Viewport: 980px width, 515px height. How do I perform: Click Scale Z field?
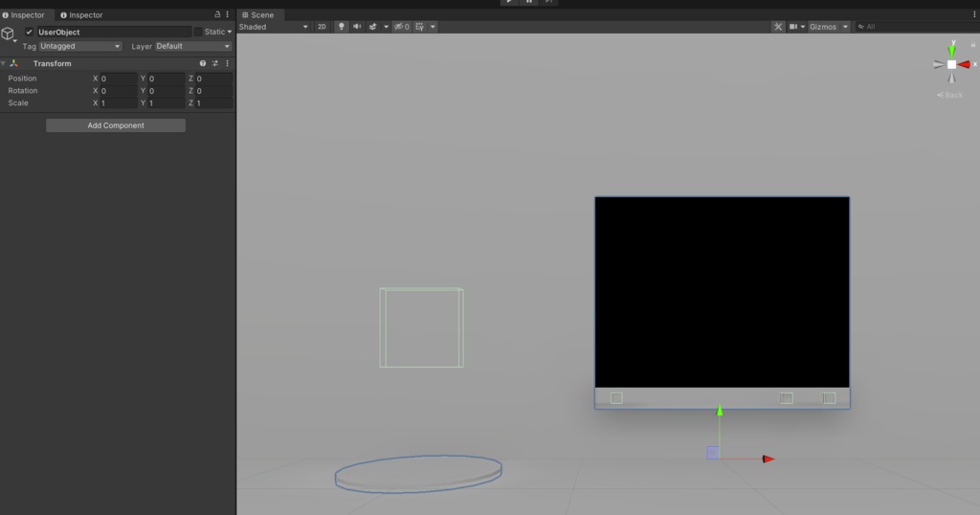213,103
